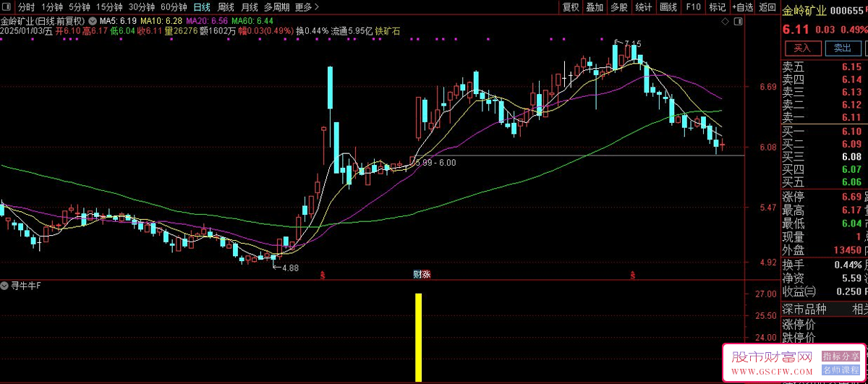868x384 pixels.
Task: Click the 买入 buy button
Action: [x=803, y=48]
